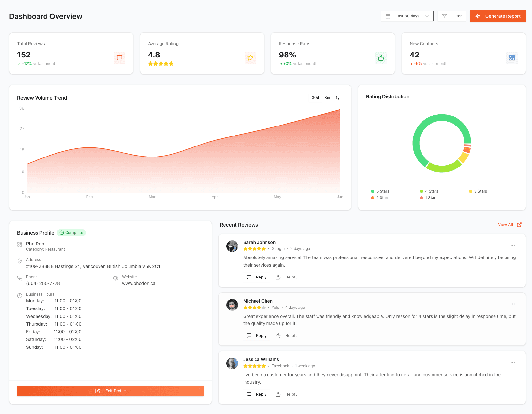
Task: Click Generate Report button
Action: (x=498, y=16)
